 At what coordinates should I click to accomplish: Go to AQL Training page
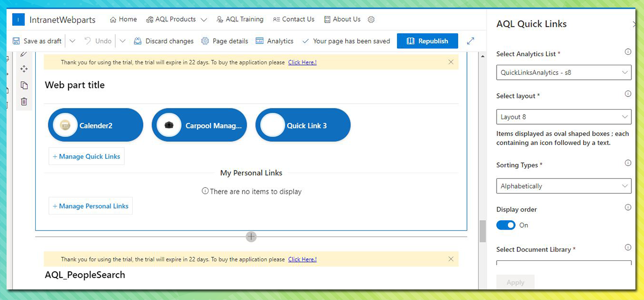(x=240, y=19)
